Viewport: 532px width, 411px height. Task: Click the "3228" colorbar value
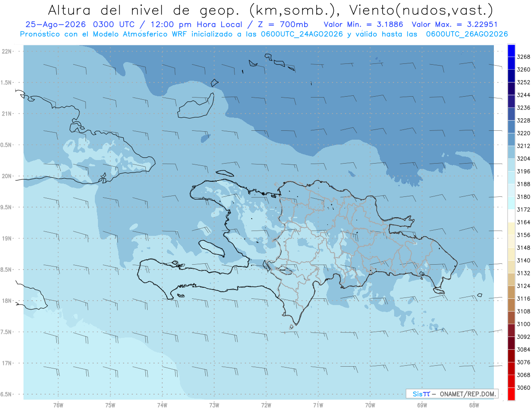pyautogui.click(x=524, y=121)
